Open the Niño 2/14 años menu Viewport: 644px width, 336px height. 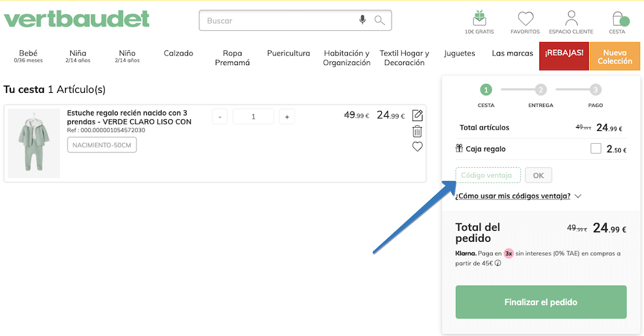[x=128, y=56]
